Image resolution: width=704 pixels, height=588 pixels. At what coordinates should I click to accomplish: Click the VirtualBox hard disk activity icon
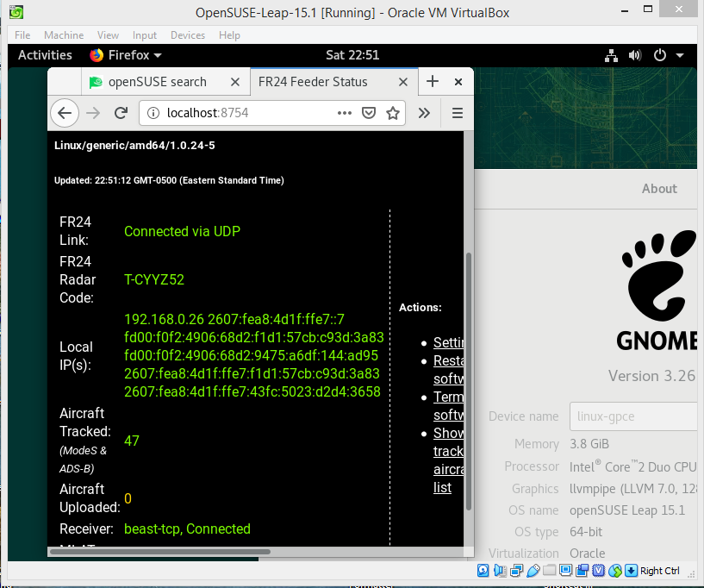(483, 571)
